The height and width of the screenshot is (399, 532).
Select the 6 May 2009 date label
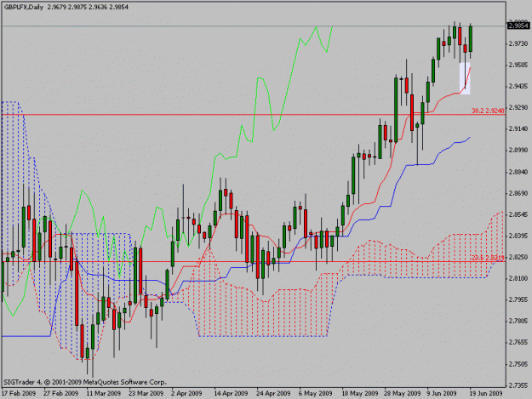316,394
